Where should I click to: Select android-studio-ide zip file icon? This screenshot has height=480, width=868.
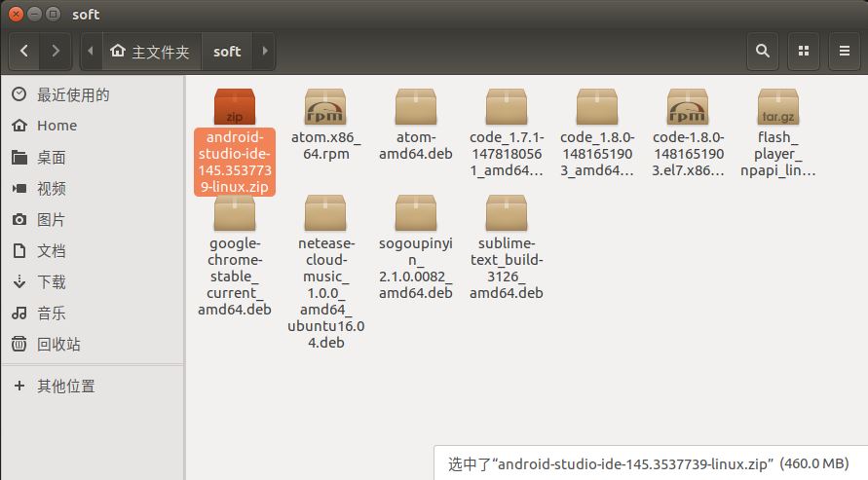(235, 107)
